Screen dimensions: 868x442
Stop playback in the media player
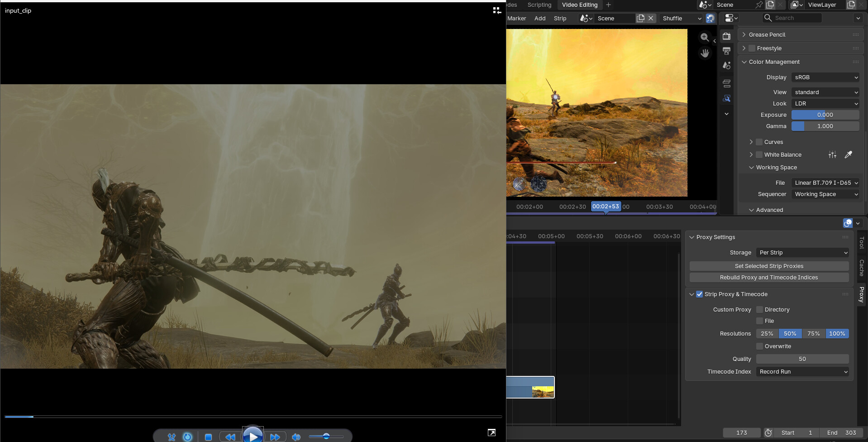[x=208, y=437]
